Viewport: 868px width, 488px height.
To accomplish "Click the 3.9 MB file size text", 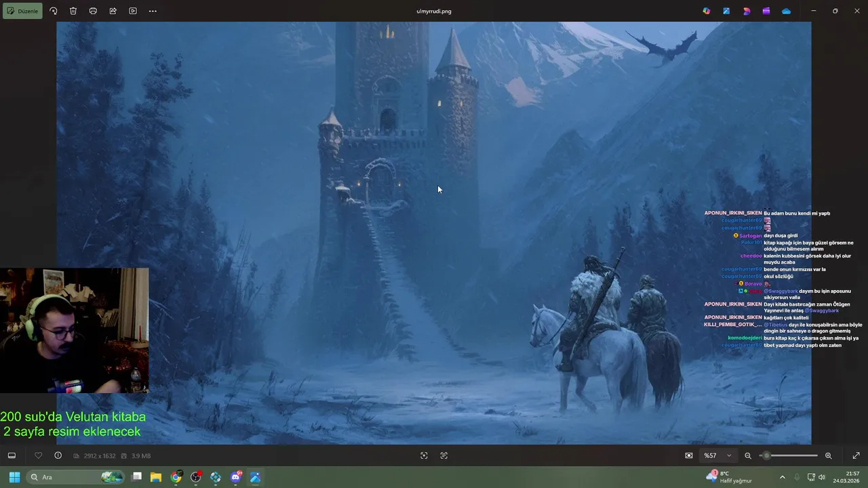I will point(141,456).
